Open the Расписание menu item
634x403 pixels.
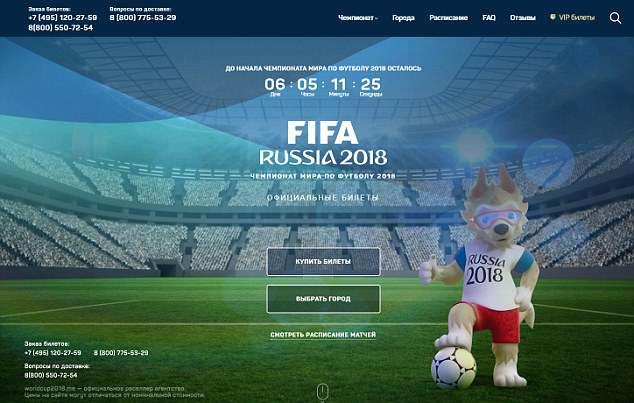(448, 18)
